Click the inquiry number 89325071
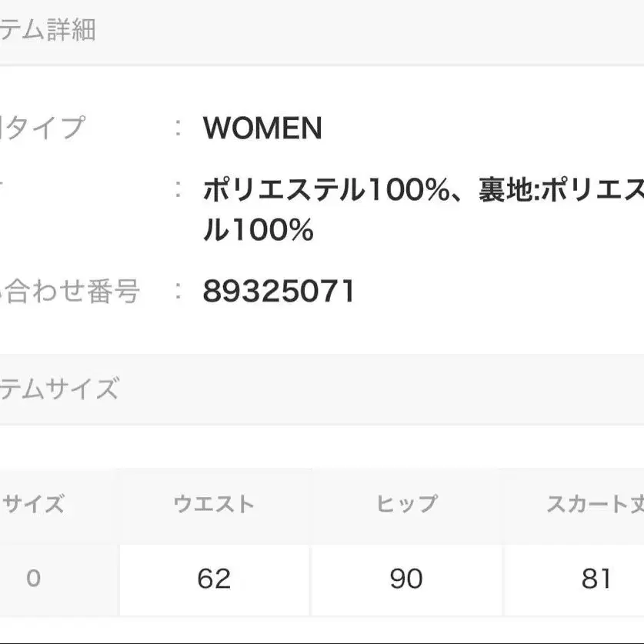 (x=279, y=292)
